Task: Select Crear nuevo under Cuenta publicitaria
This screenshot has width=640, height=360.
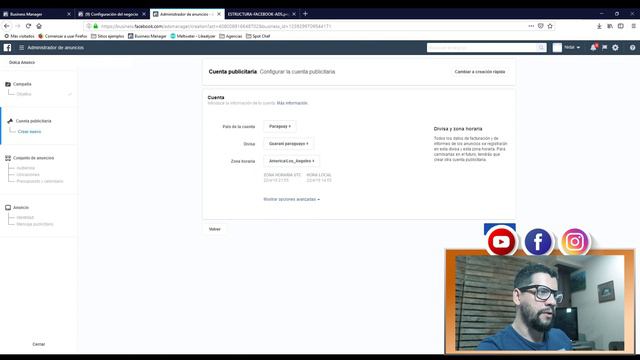Action: (x=29, y=132)
